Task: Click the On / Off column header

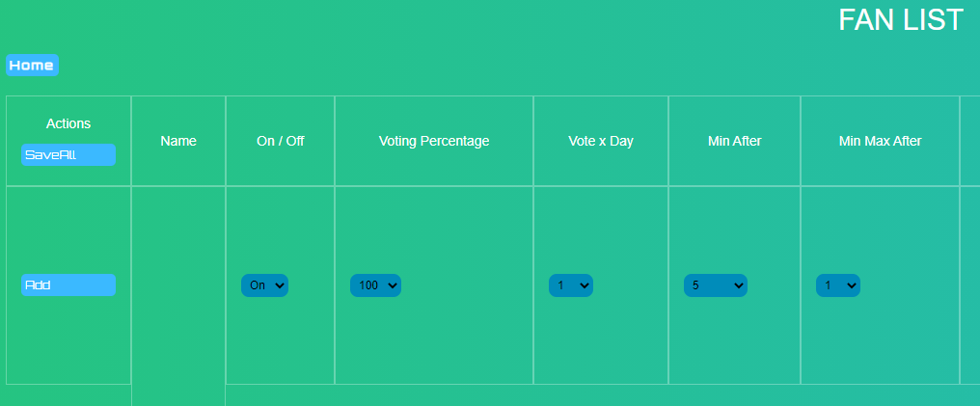Action: (x=280, y=141)
